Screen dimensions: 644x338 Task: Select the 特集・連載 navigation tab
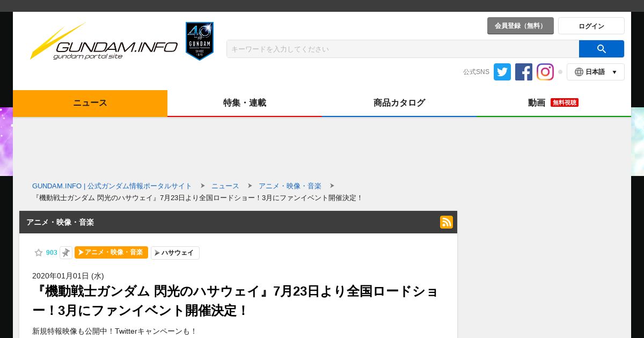(x=245, y=103)
